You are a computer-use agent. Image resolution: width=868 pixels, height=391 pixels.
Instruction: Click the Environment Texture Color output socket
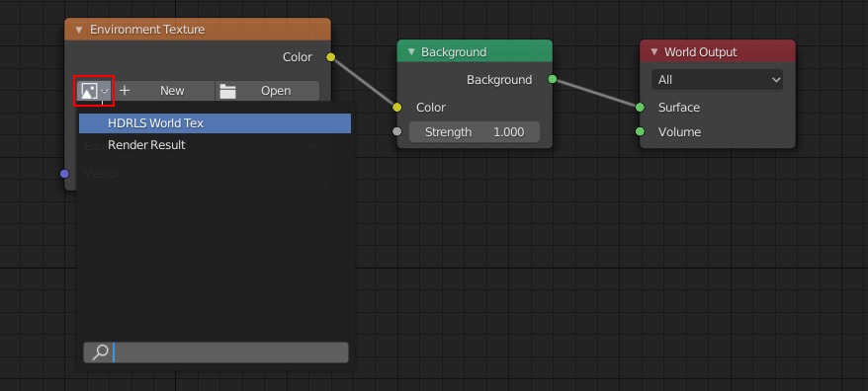[x=330, y=57]
